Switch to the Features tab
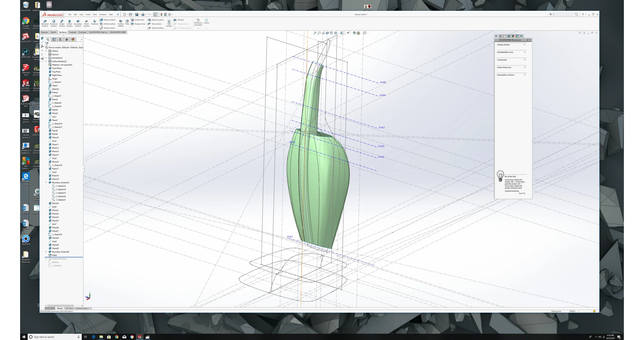This screenshot has width=644, height=340. tap(44, 32)
